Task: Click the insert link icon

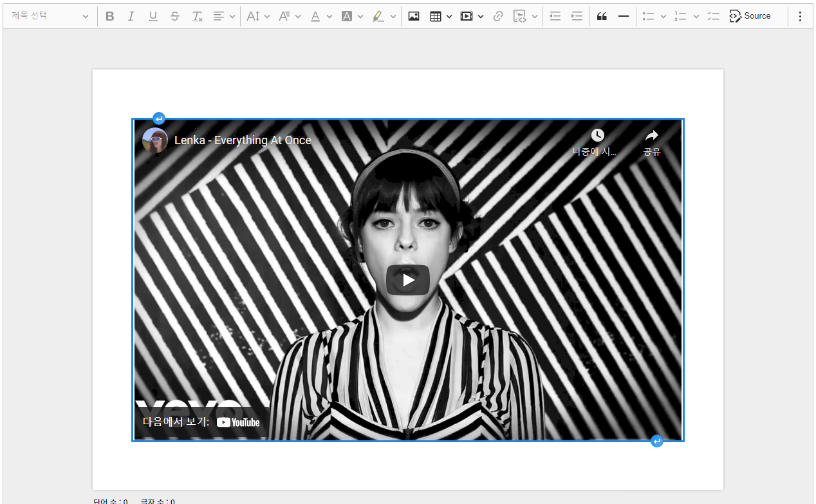Action: (497, 16)
